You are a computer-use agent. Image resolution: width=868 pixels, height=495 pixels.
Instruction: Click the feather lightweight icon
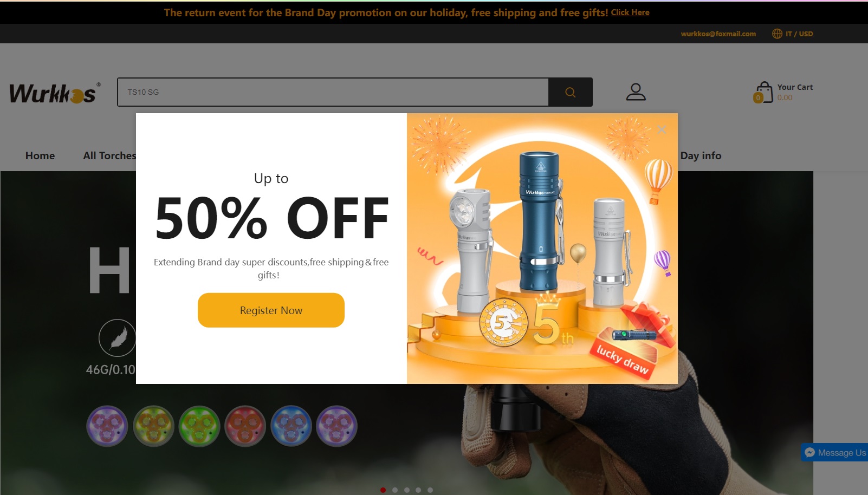click(118, 338)
